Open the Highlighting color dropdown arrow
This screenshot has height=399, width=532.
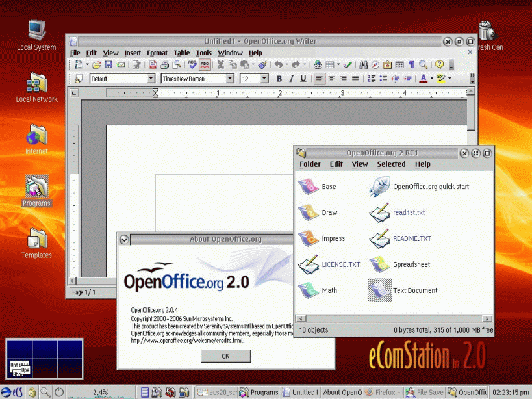point(450,79)
